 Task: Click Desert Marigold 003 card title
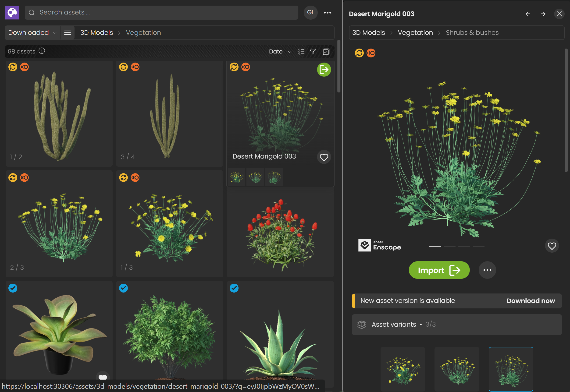coord(264,156)
